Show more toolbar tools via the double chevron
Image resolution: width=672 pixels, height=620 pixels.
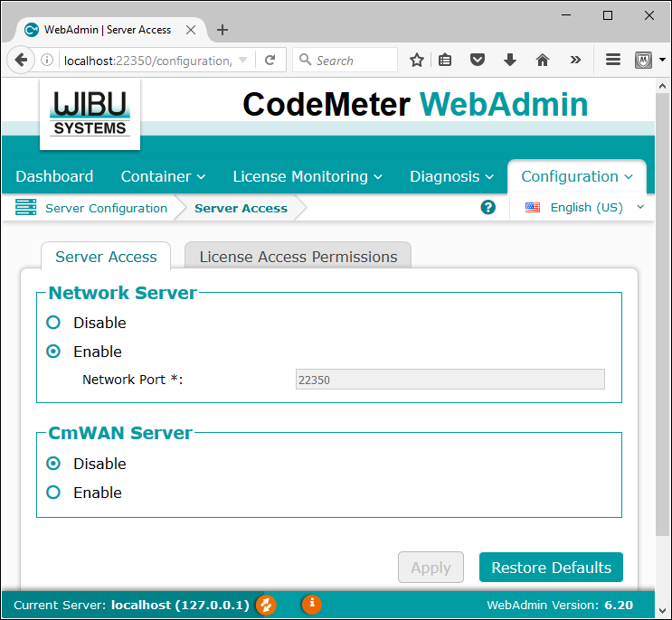575,60
